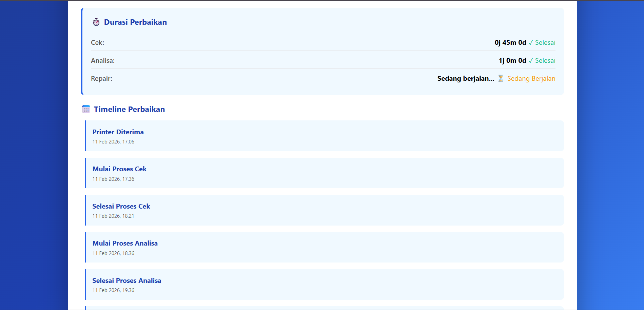Screen dimensions: 644x310
Task: Click the 1j 0m 0d duration value
Action: [512, 61]
